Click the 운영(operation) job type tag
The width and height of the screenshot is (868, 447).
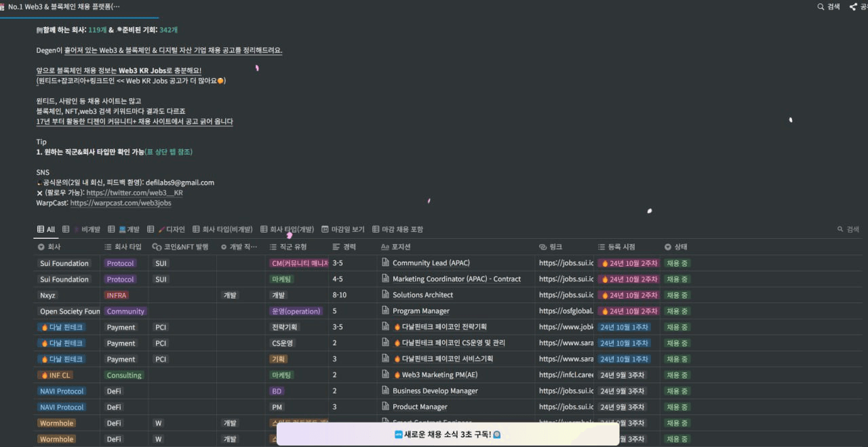point(295,311)
